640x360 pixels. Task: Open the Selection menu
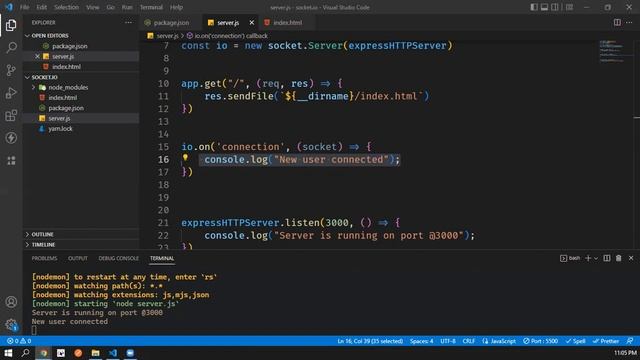coord(66,7)
